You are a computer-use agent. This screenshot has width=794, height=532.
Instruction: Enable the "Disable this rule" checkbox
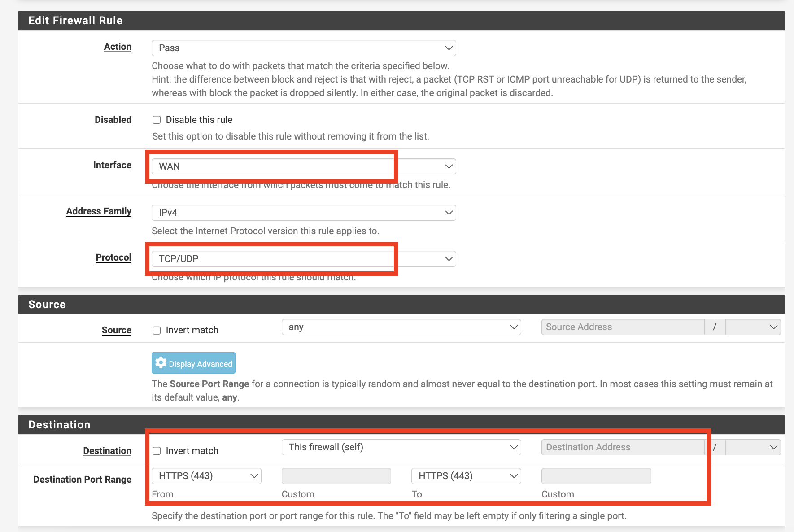point(156,119)
